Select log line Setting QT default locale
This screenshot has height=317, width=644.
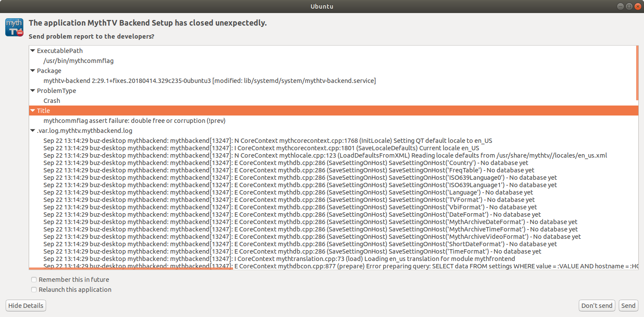(268, 141)
